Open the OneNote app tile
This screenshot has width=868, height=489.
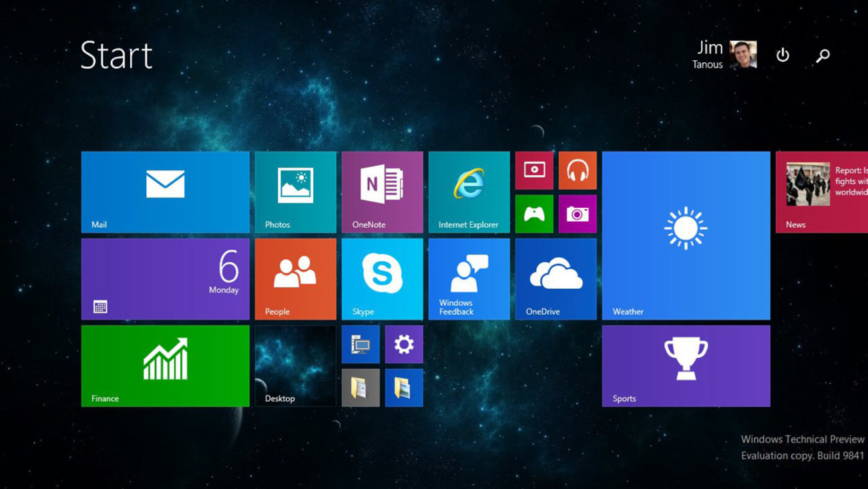(381, 192)
